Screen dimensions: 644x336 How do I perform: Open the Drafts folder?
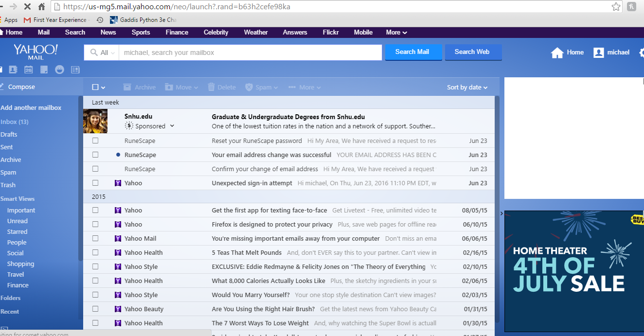(9, 134)
